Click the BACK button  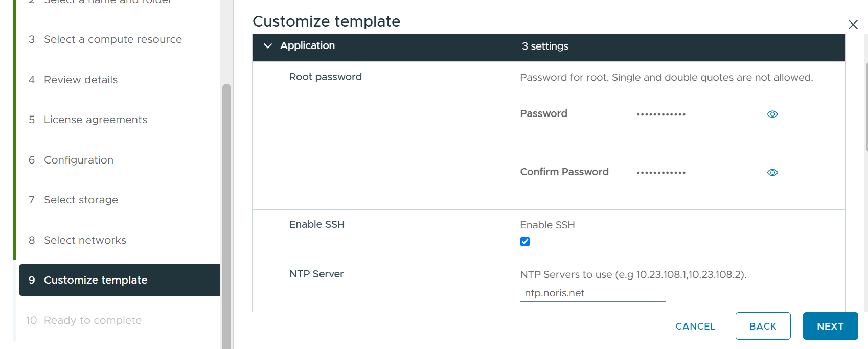763,326
